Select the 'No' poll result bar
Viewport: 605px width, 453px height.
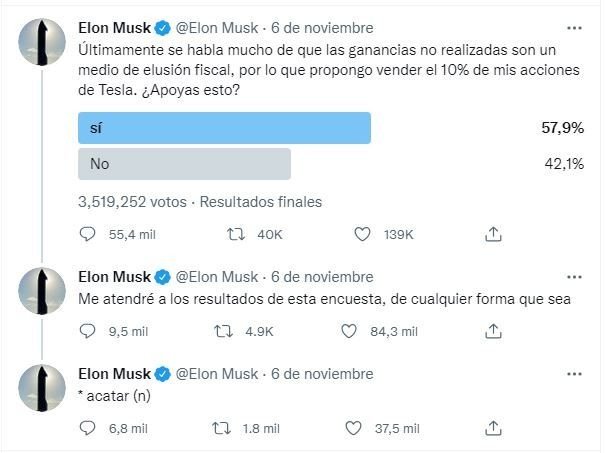tap(184, 164)
